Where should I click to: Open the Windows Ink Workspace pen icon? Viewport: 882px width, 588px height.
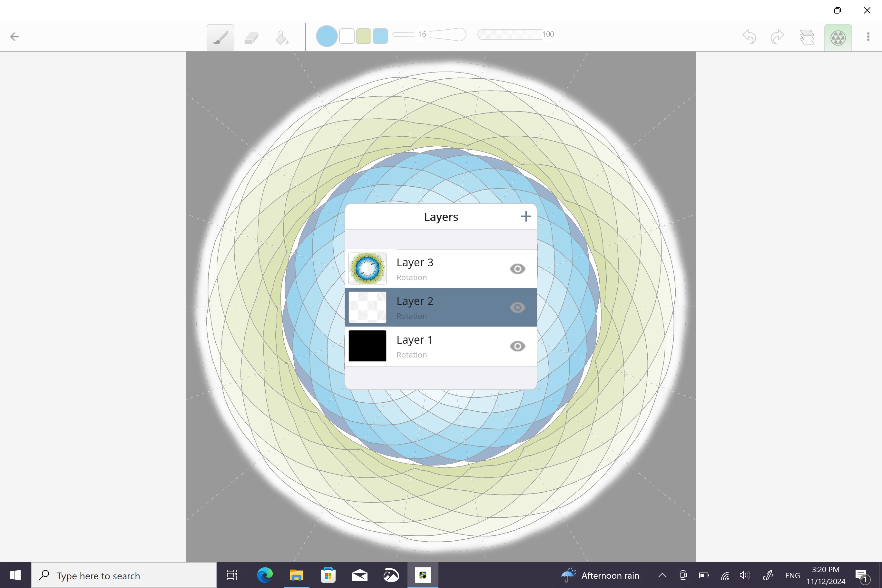(768, 575)
